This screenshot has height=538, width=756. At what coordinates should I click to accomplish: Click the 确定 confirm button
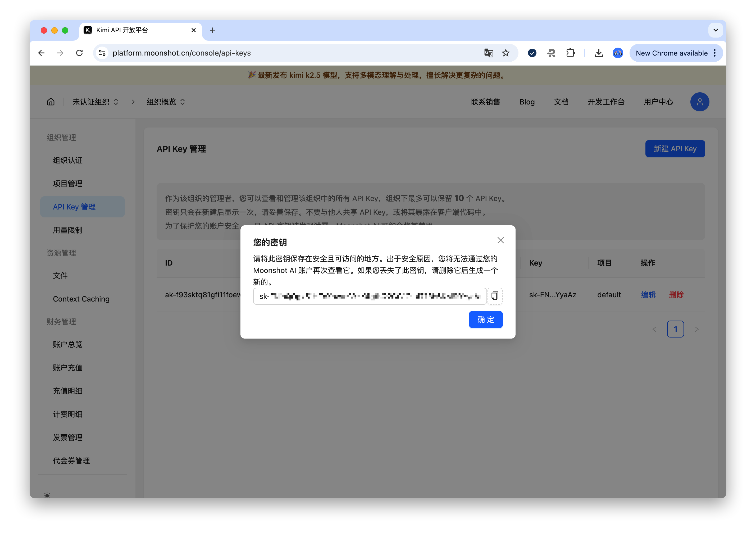485,320
